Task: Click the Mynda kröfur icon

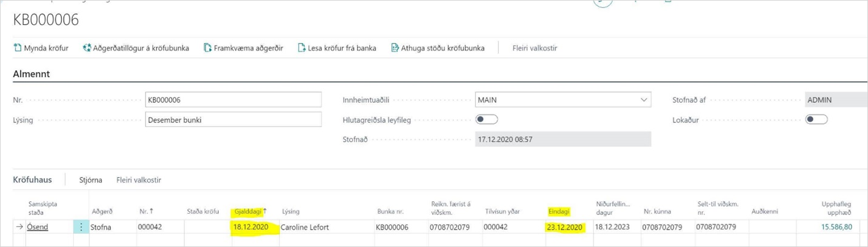Action: click(18, 48)
